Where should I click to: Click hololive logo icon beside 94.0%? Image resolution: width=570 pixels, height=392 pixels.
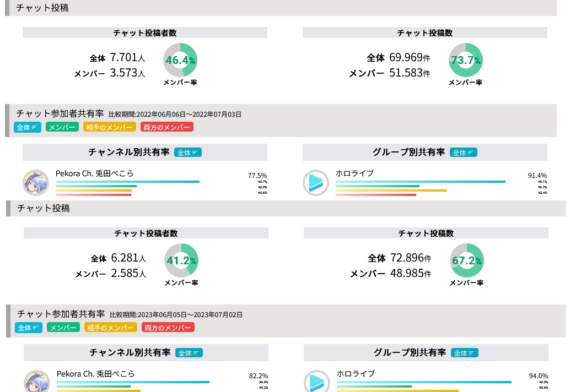tap(317, 382)
